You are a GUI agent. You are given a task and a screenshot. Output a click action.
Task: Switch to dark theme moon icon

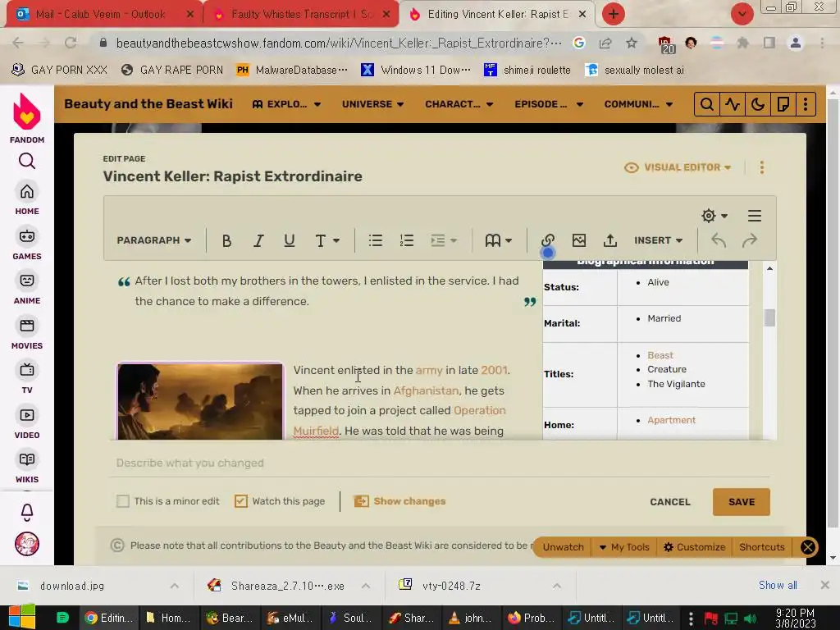pos(757,104)
